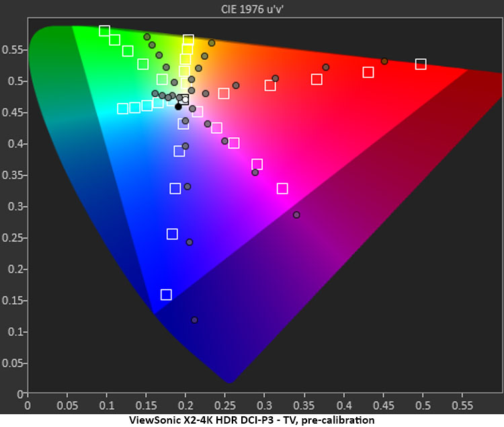Click the outermost magenta target square
The image size is (504, 427).
point(282,188)
